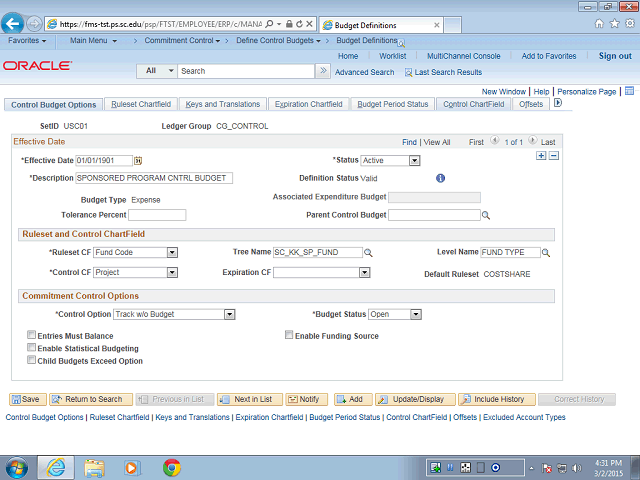640x480 pixels.
Task: Show more tabs with the arrow icon
Action: pyautogui.click(x=558, y=103)
